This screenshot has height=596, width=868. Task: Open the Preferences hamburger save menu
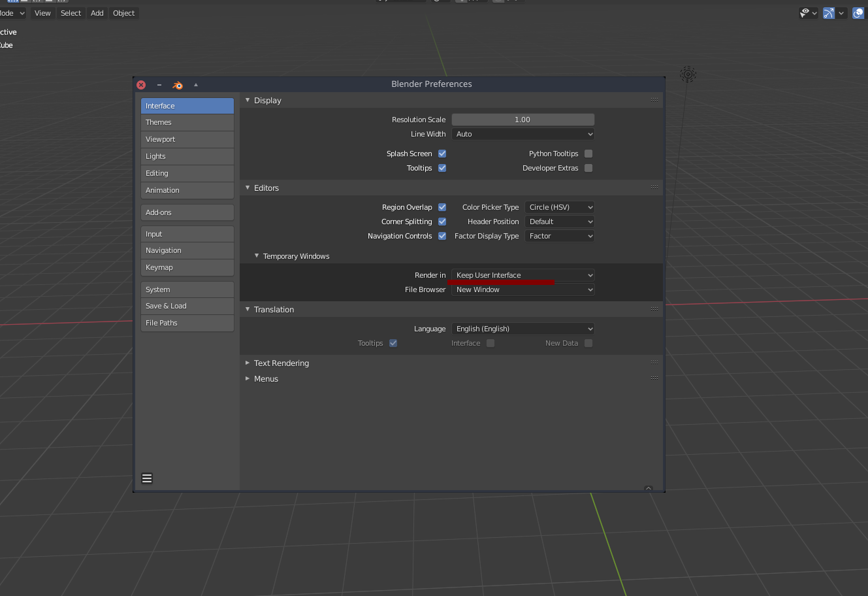click(x=147, y=478)
